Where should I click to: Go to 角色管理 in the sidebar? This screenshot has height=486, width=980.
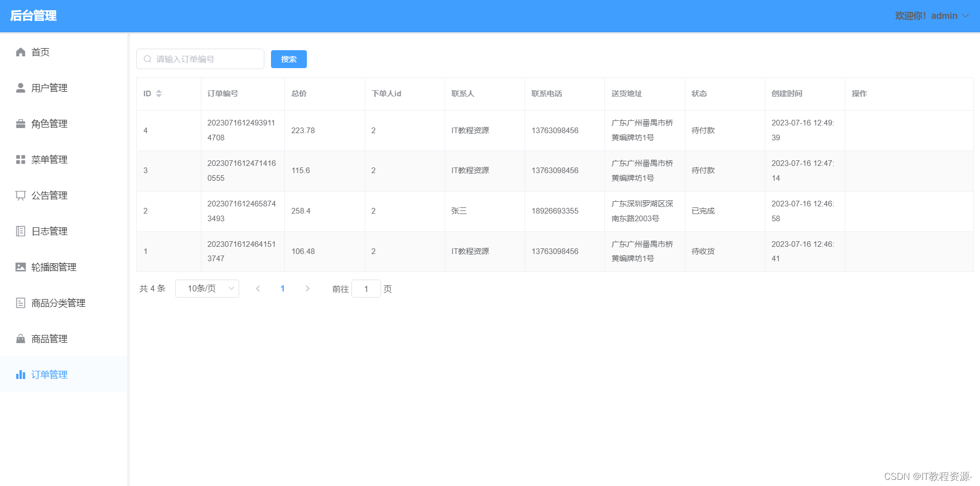click(64, 124)
